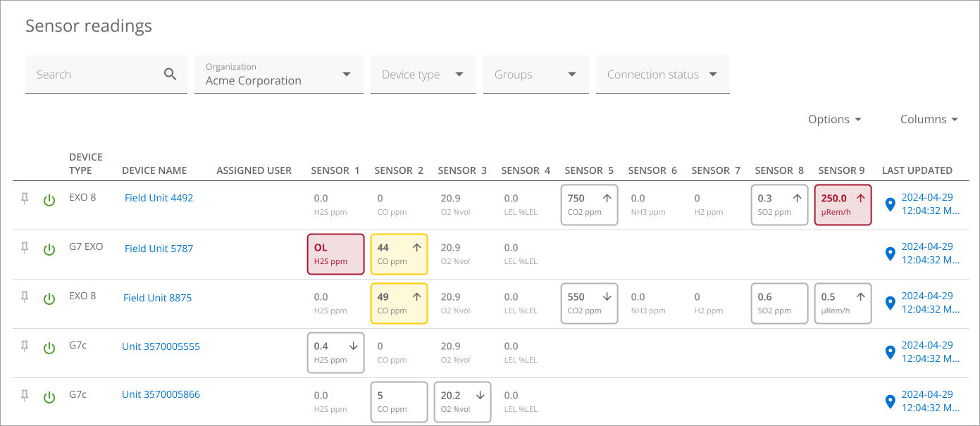
Task: Click power status icon for Field Unit 5787
Action: (49, 249)
